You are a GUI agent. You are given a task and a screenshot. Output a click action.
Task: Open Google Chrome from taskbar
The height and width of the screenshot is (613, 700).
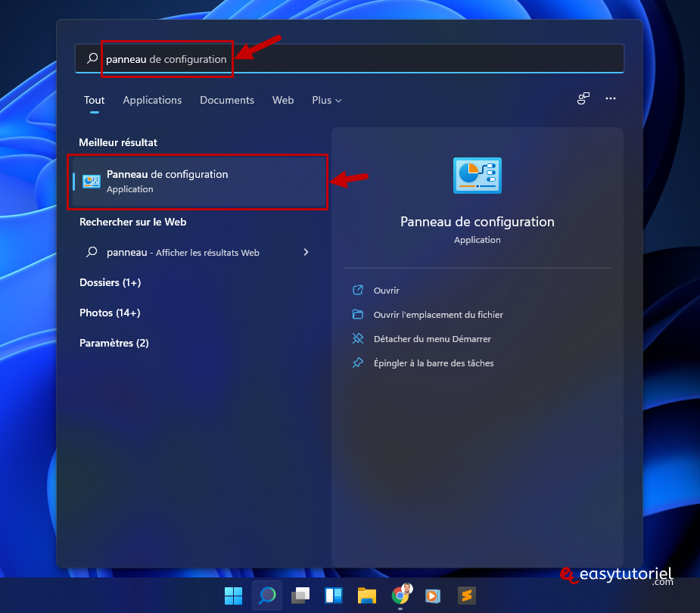pos(401,595)
